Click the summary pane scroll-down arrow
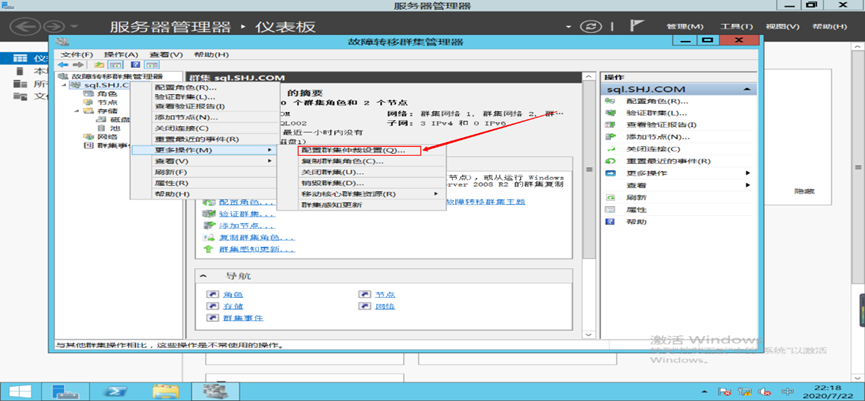 [588, 334]
